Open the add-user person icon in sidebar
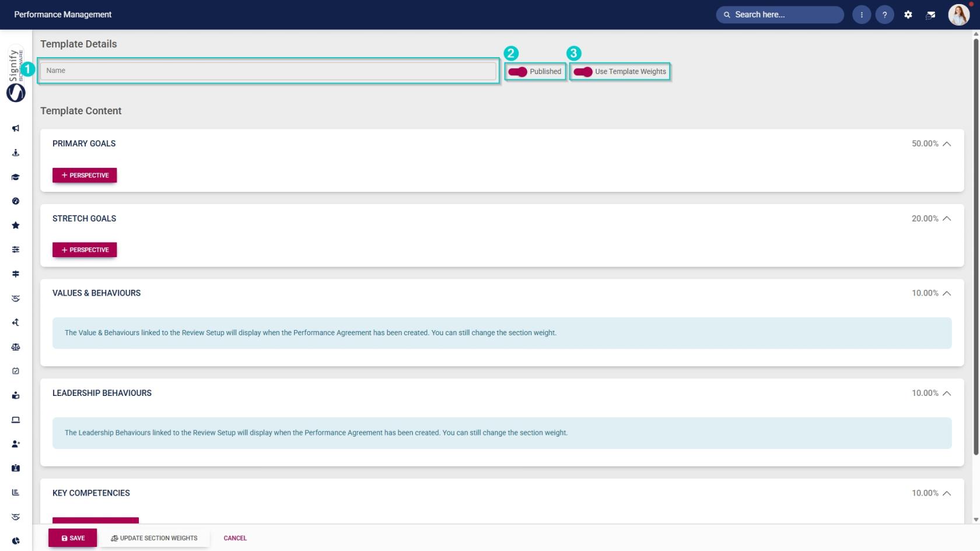The image size is (980, 551). 16,444
